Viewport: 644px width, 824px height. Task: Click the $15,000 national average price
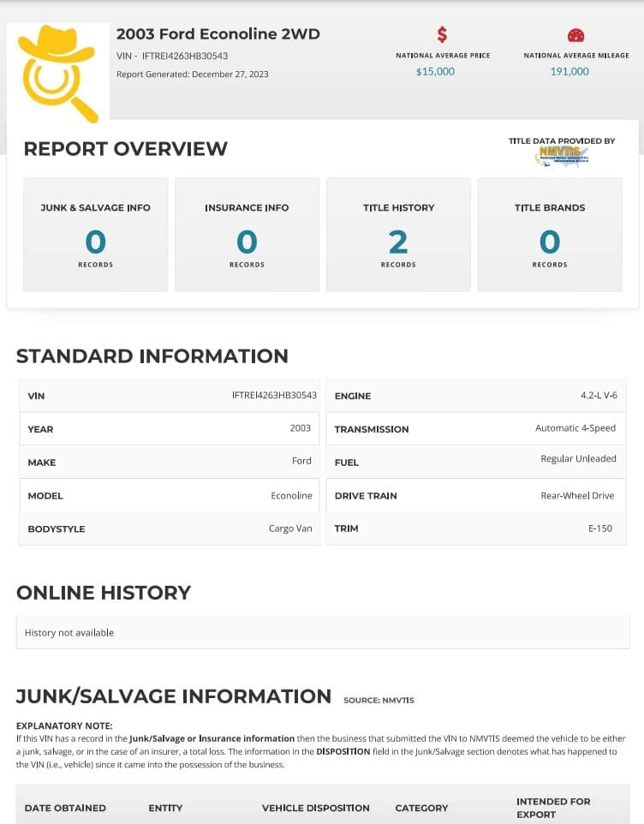pyautogui.click(x=435, y=71)
